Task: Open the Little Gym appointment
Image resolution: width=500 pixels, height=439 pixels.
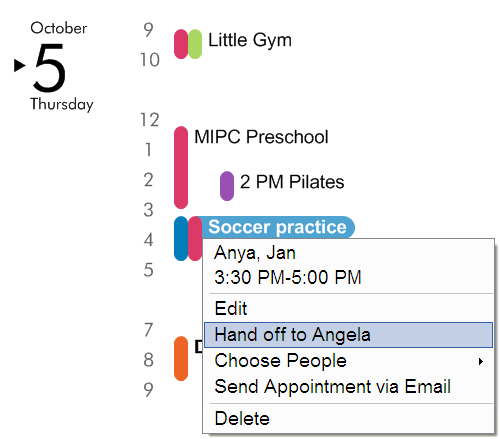Action: pyautogui.click(x=250, y=40)
